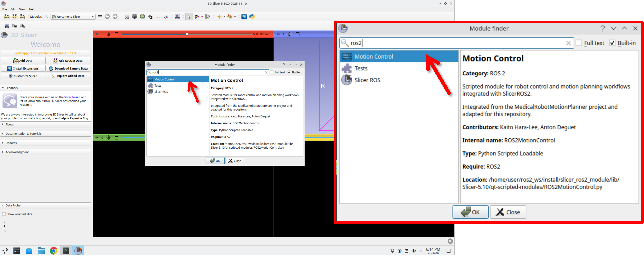Open the gray cube module icon
The width and height of the screenshot is (644, 256).
coord(135,17)
